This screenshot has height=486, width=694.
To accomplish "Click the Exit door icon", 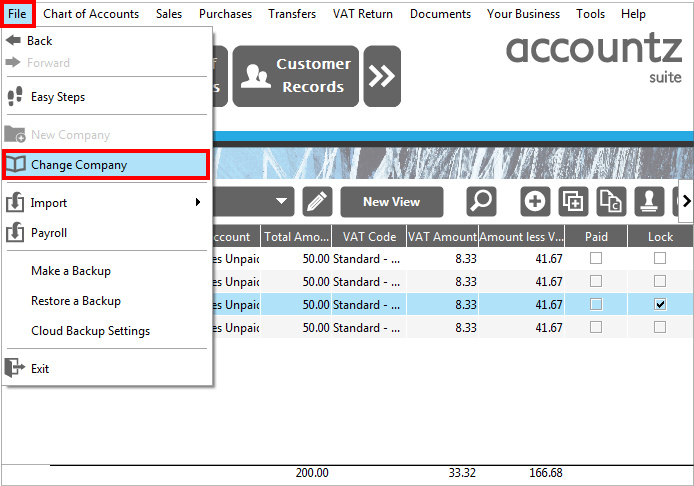I will (x=15, y=367).
